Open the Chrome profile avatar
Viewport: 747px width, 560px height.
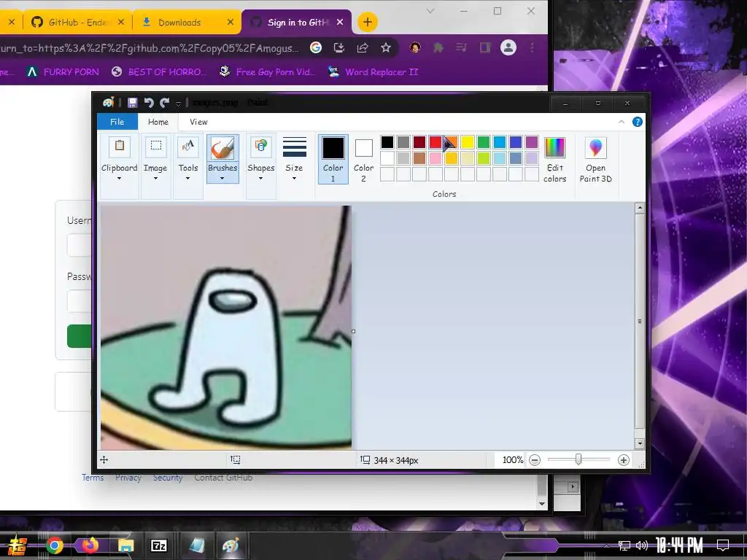pyautogui.click(x=508, y=47)
